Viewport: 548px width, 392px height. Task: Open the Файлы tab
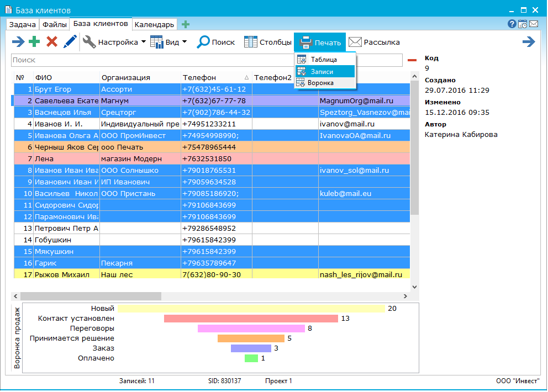[55, 24]
